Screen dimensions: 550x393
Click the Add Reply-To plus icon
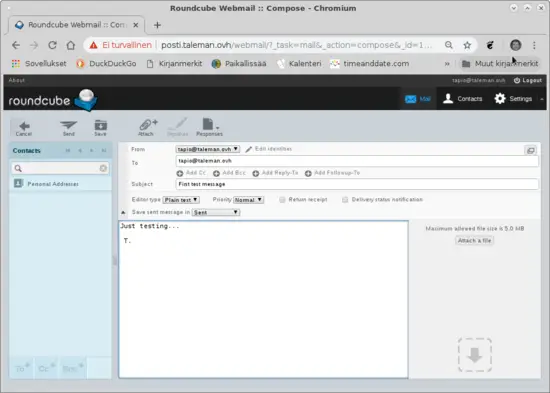pos(256,173)
